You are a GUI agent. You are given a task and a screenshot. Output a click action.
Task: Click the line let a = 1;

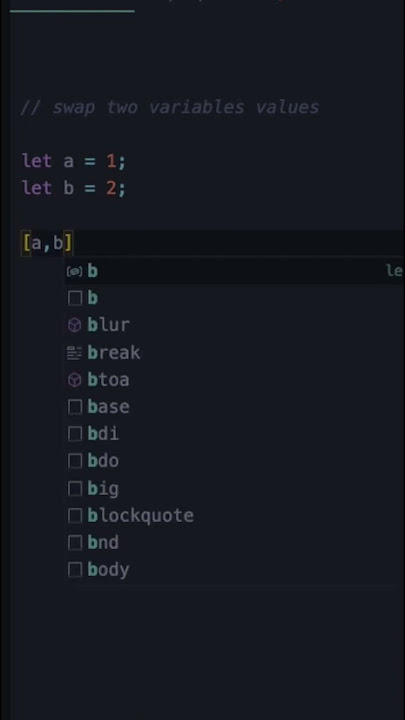pos(73,161)
